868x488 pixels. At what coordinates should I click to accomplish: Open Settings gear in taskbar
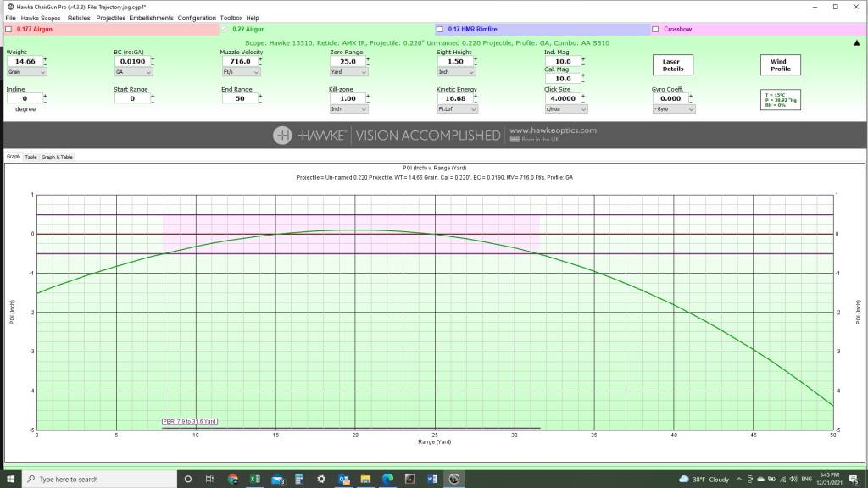tap(321, 480)
